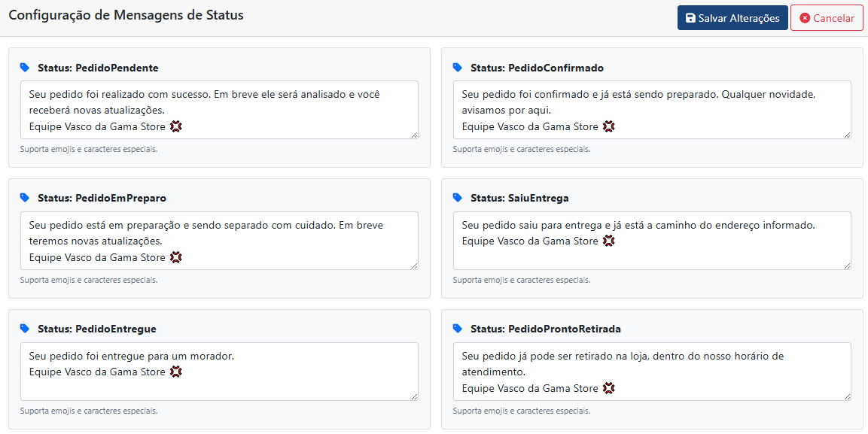Image resolution: width=868 pixels, height=434 pixels.
Task: Click the resize grip of the SaiuEntrega textarea
Action: click(x=847, y=266)
